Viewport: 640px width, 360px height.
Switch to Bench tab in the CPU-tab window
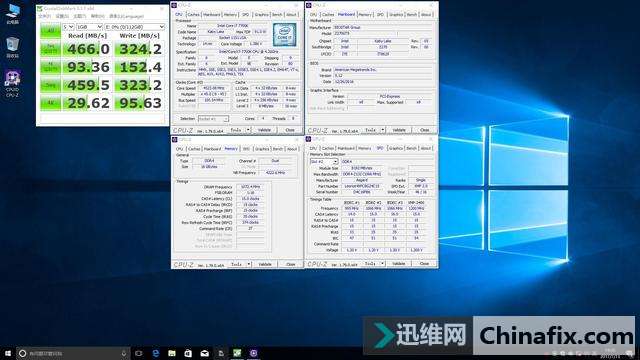coord(277,15)
